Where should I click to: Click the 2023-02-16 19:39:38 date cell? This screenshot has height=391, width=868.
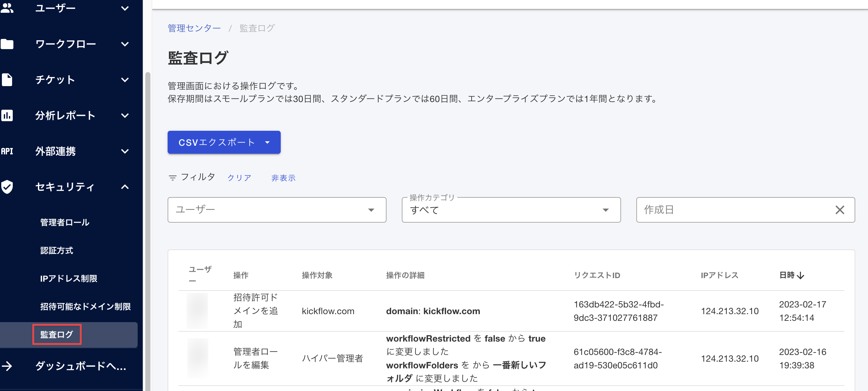(803, 358)
